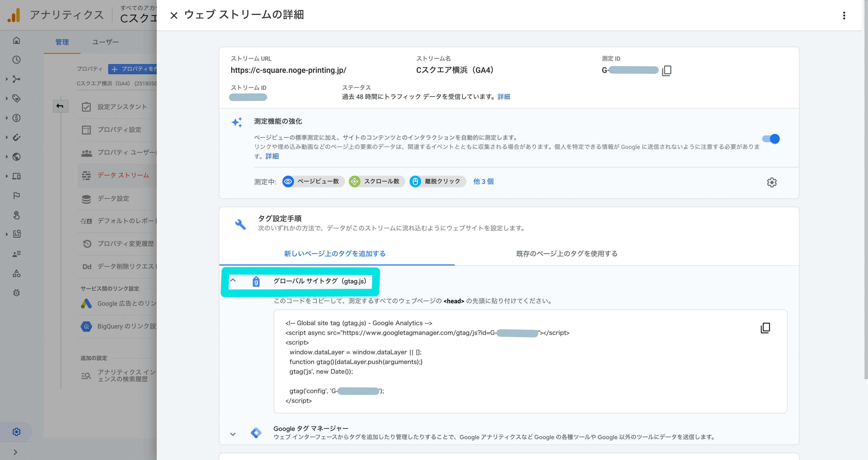This screenshot has height=460, width=868.
Task: Expand the Tech sidebar group arrow
Action: point(7,176)
